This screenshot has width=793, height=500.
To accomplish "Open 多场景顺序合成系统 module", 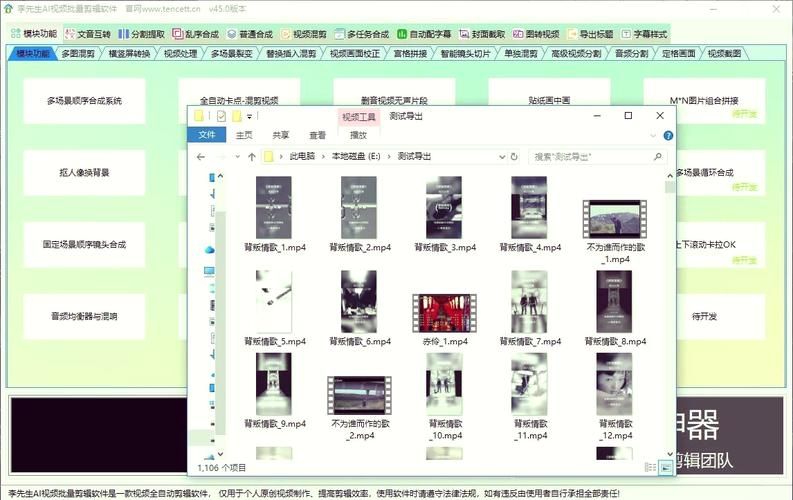I will [84, 101].
